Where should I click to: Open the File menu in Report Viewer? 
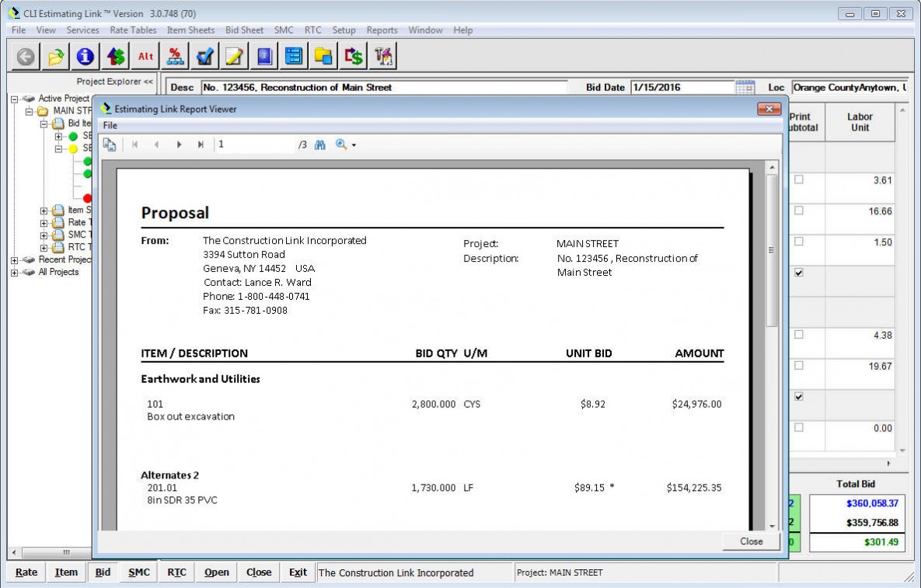110,125
